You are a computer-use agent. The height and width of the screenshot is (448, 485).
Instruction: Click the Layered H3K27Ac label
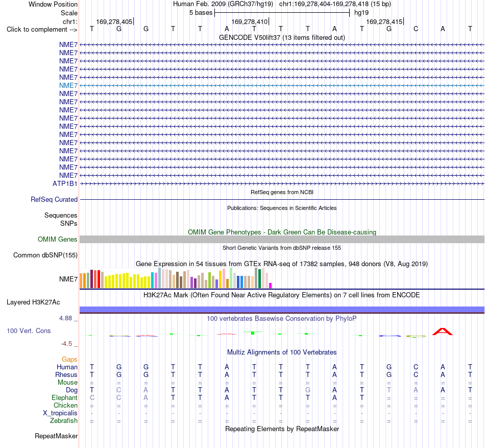33,302
